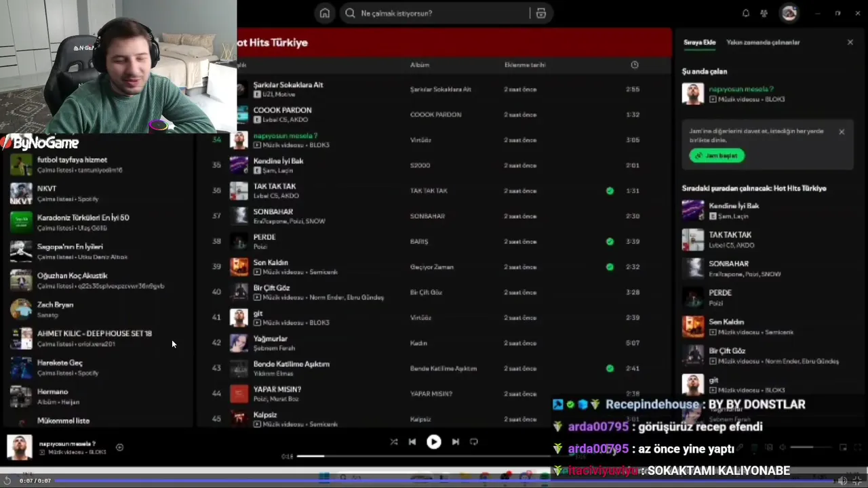Open the Kadın album link
The width and height of the screenshot is (868, 488).
tap(418, 343)
